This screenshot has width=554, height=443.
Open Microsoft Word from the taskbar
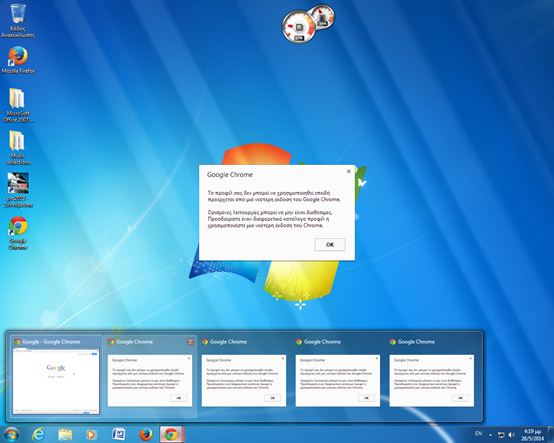[x=118, y=434]
